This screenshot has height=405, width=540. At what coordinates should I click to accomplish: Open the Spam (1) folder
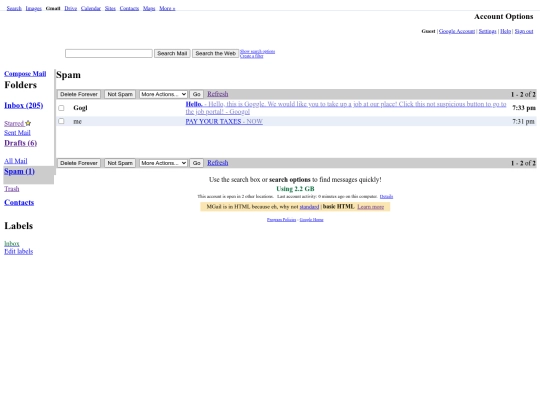coord(19,171)
